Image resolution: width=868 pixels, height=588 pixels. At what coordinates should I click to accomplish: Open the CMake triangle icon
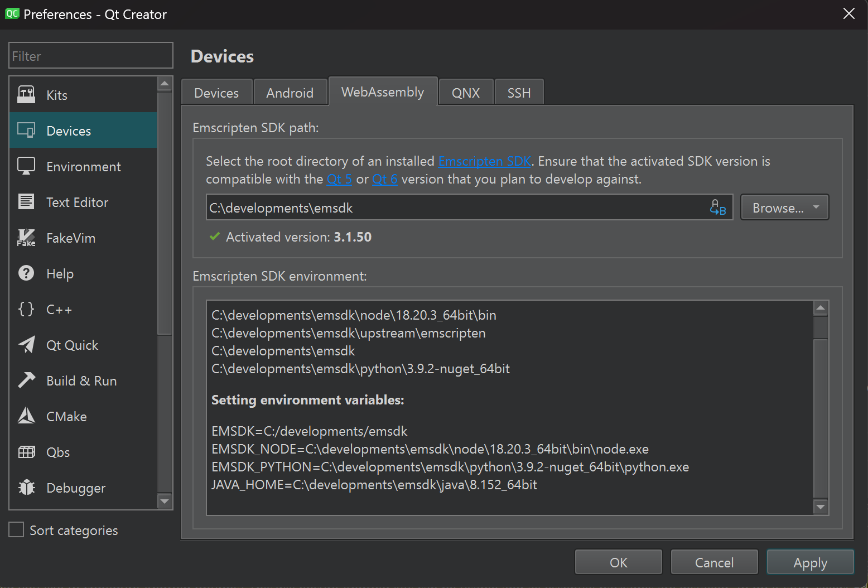tap(26, 416)
